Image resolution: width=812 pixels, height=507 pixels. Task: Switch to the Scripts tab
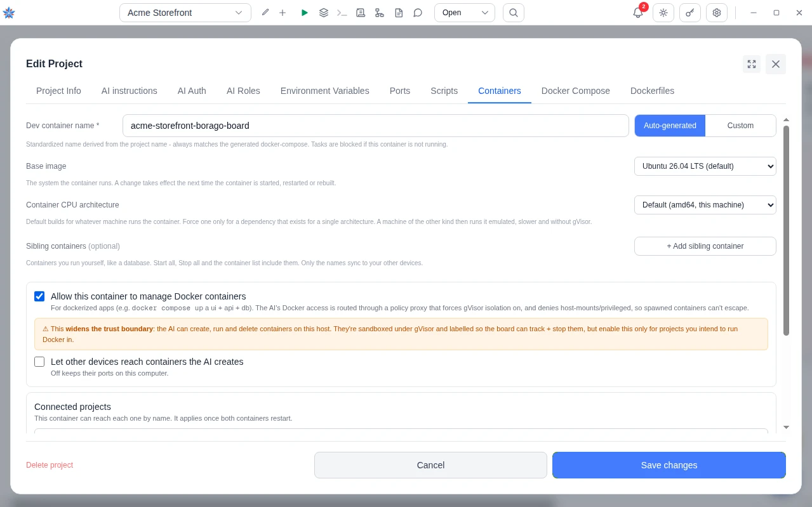[444, 91]
